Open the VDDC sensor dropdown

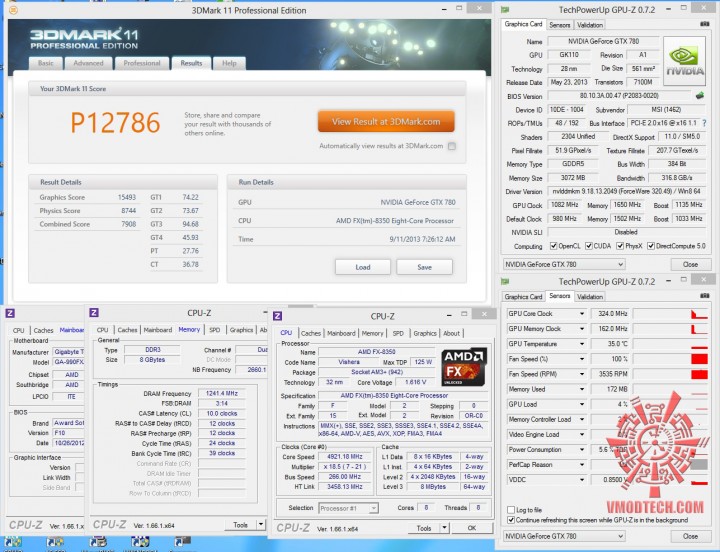[582, 480]
